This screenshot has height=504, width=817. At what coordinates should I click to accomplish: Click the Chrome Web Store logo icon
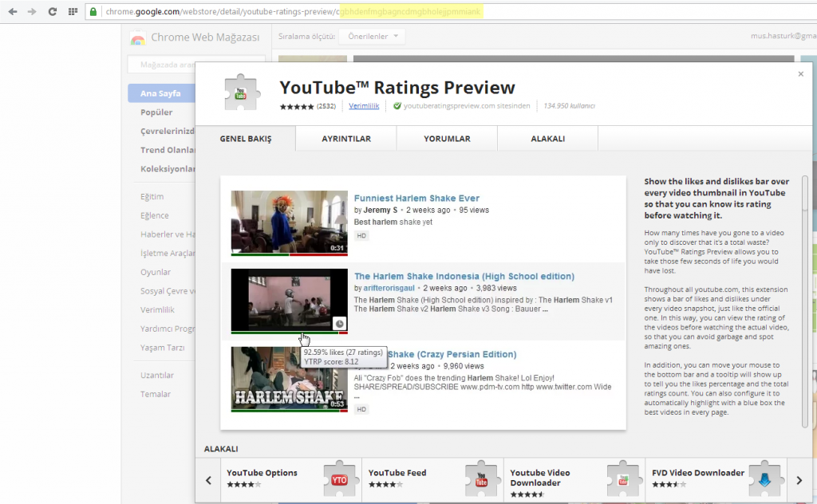tap(138, 38)
